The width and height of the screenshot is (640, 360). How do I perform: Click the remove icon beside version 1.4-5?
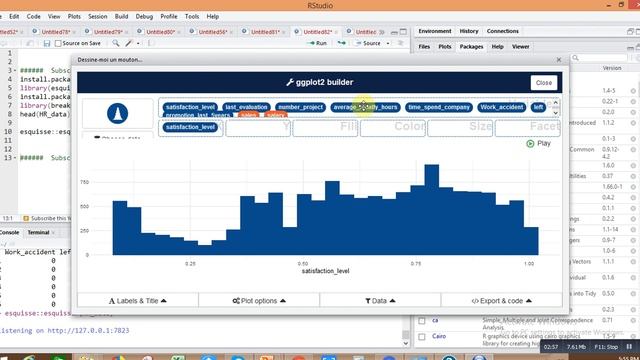[x=633, y=91]
